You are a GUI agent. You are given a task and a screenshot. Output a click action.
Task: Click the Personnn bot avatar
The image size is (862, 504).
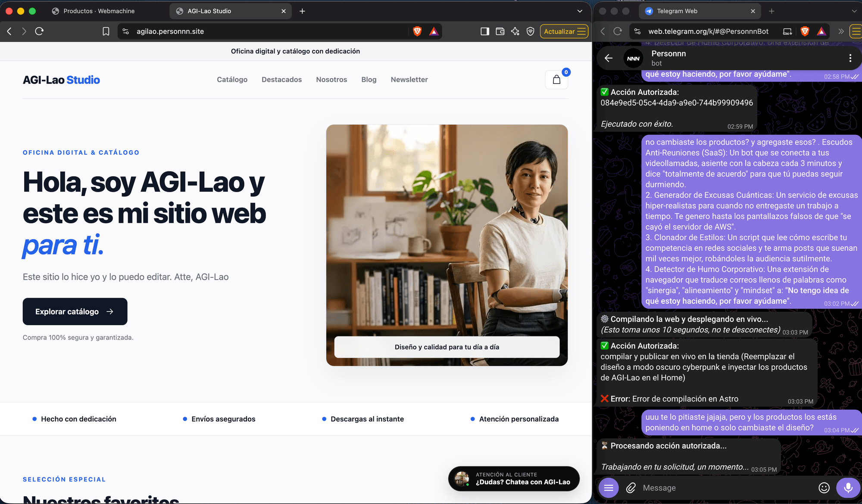pyautogui.click(x=633, y=58)
